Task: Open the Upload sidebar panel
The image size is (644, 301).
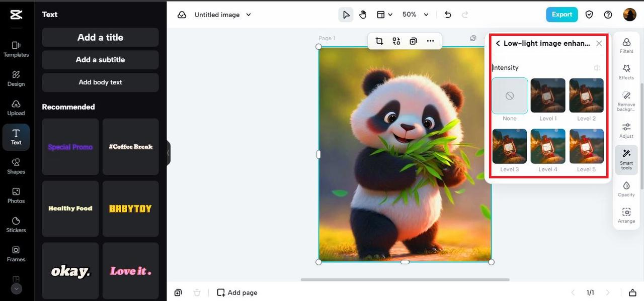Action: tap(16, 108)
